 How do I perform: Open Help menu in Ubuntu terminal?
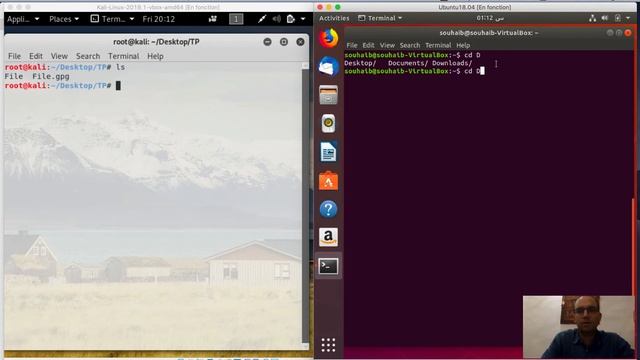tap(463, 45)
